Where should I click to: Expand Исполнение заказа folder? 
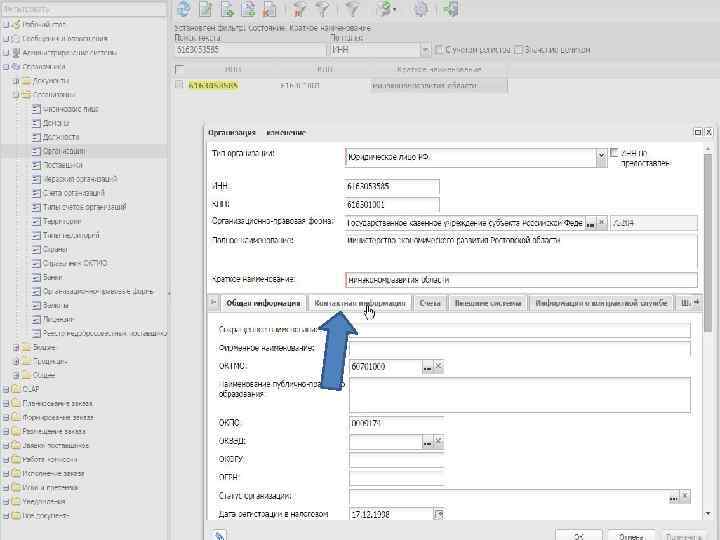pyautogui.click(x=6, y=473)
